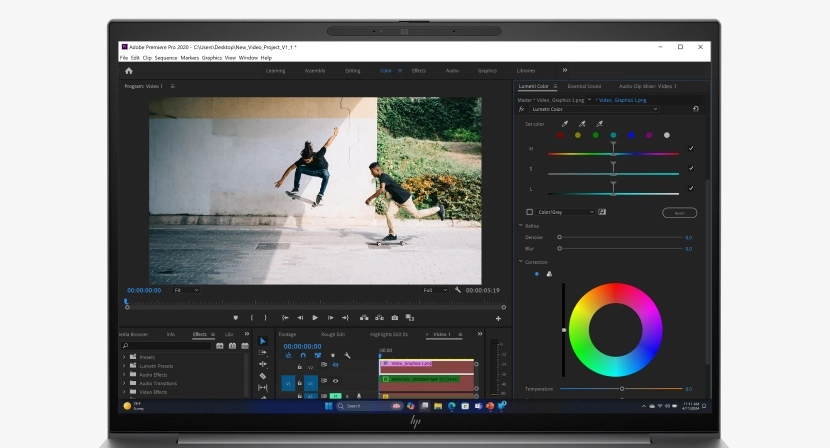Select the red color swatch
The image size is (830, 448).
click(x=561, y=135)
